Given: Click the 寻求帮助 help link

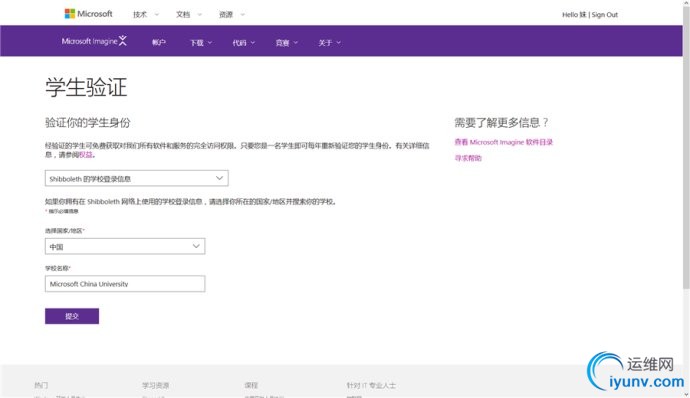Looking at the screenshot, I should click(468, 158).
